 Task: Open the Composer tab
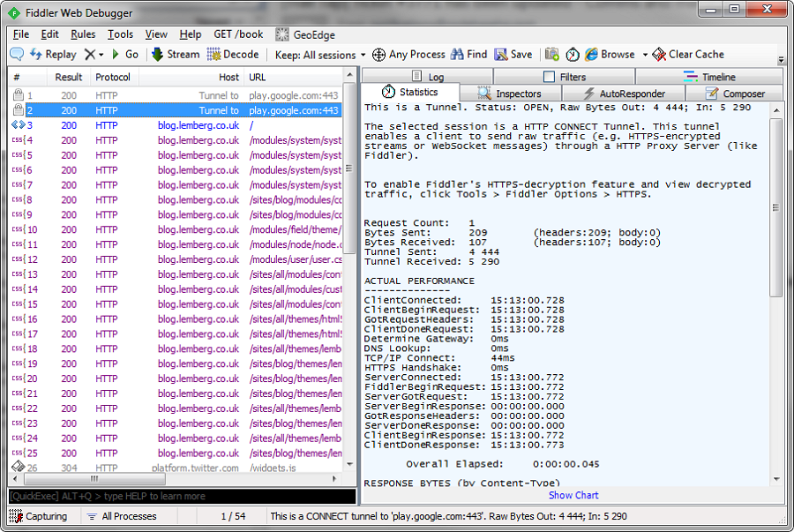coord(735,94)
